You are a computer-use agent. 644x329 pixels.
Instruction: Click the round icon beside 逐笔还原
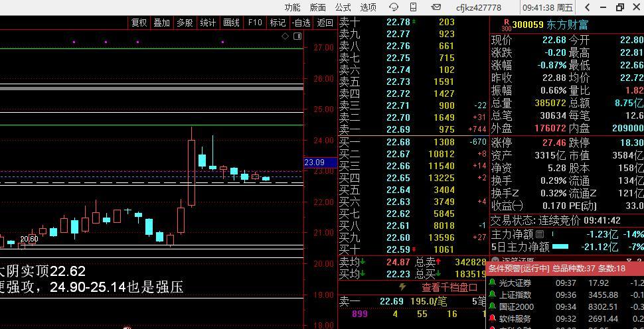pyautogui.click(x=495, y=261)
